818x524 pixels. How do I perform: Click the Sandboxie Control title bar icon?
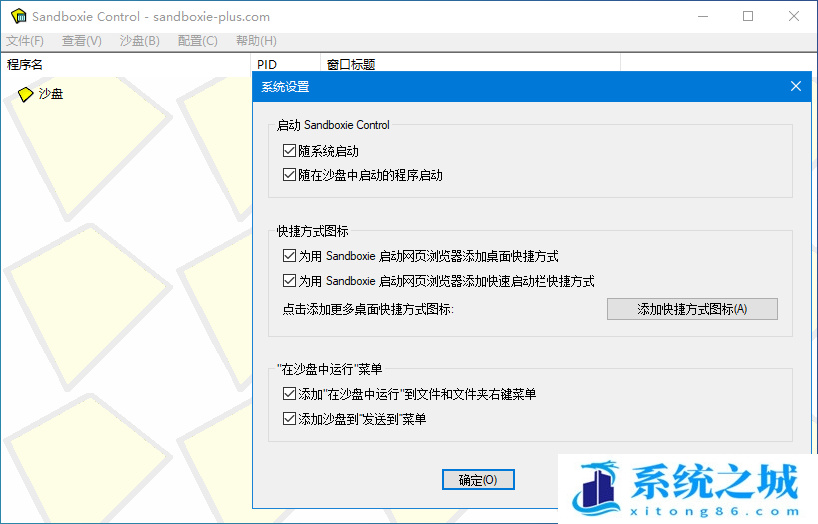18,17
